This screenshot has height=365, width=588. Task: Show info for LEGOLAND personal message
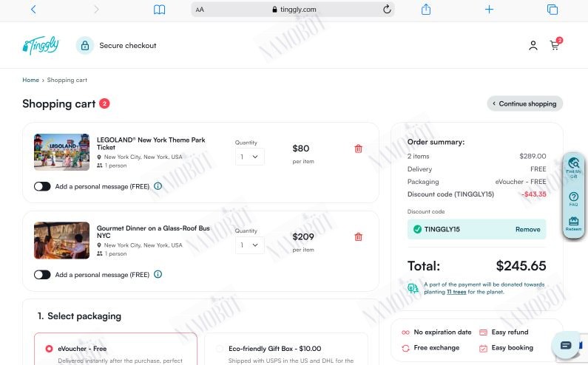coord(158,186)
